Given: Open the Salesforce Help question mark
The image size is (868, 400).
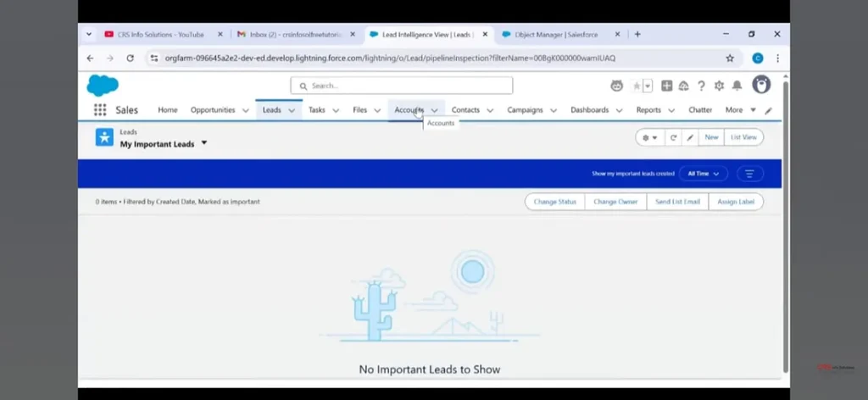Looking at the screenshot, I should coord(701,86).
